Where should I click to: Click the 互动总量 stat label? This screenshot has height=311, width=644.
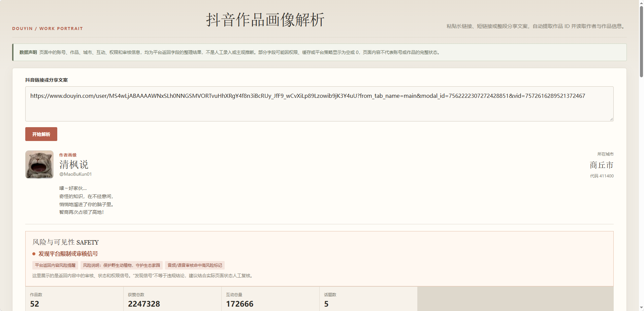pyautogui.click(x=234, y=295)
